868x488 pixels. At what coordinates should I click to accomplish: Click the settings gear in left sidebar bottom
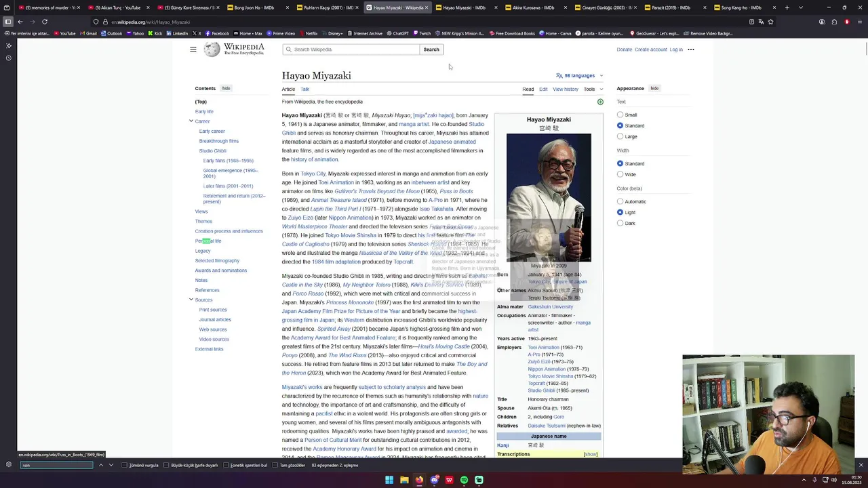point(8,465)
